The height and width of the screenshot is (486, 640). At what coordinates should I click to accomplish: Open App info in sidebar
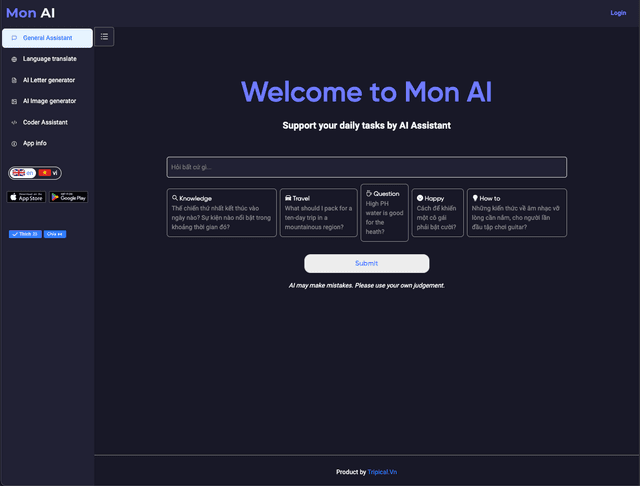coord(47,144)
